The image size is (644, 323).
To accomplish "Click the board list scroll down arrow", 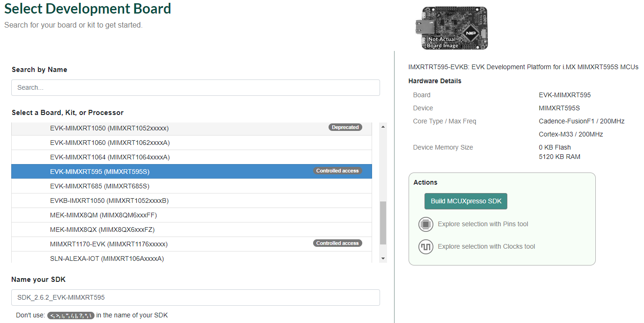I will pos(383,258).
